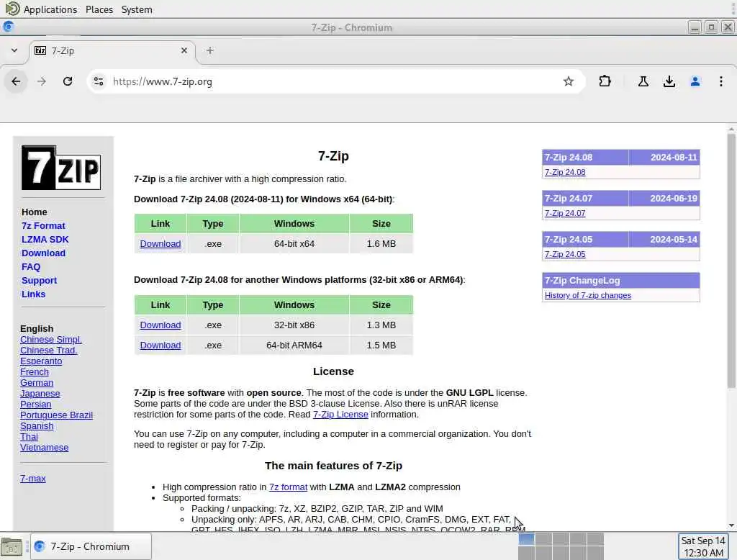Open 7-Zip 24.08 news link

[565, 172]
